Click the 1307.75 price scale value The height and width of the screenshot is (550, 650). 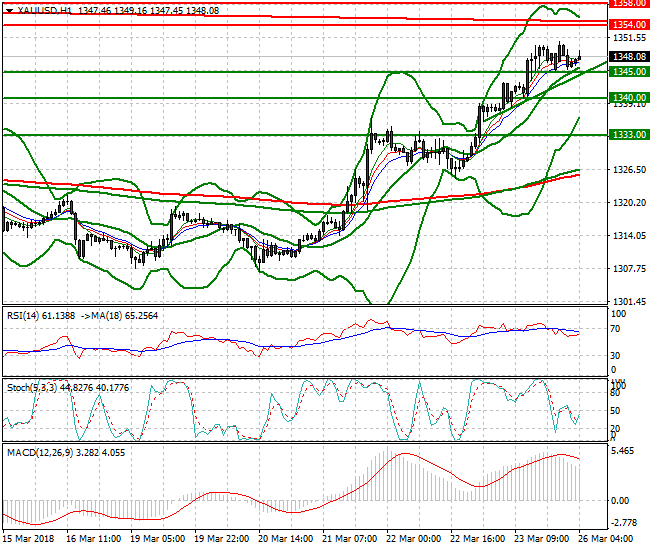pyautogui.click(x=629, y=269)
